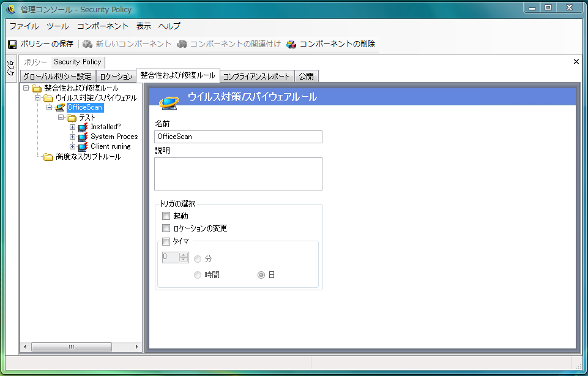The image size is (588, 376).
Task: Expand the Installed? test node
Action: coord(72,127)
